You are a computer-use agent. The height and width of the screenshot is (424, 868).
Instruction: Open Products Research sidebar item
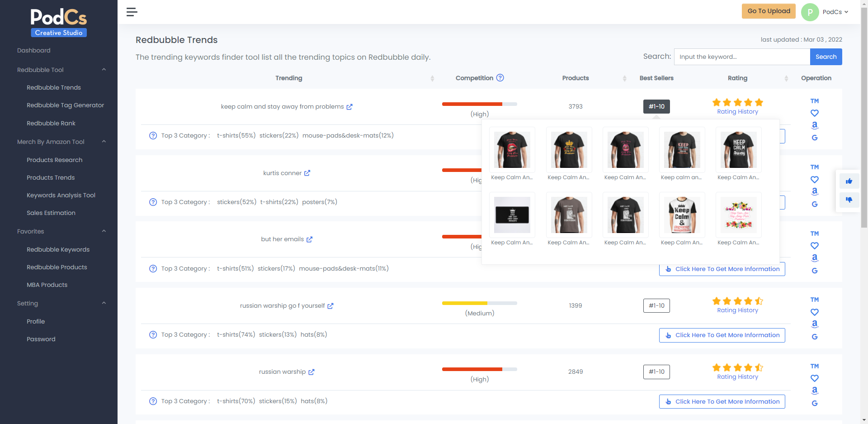[x=55, y=160]
